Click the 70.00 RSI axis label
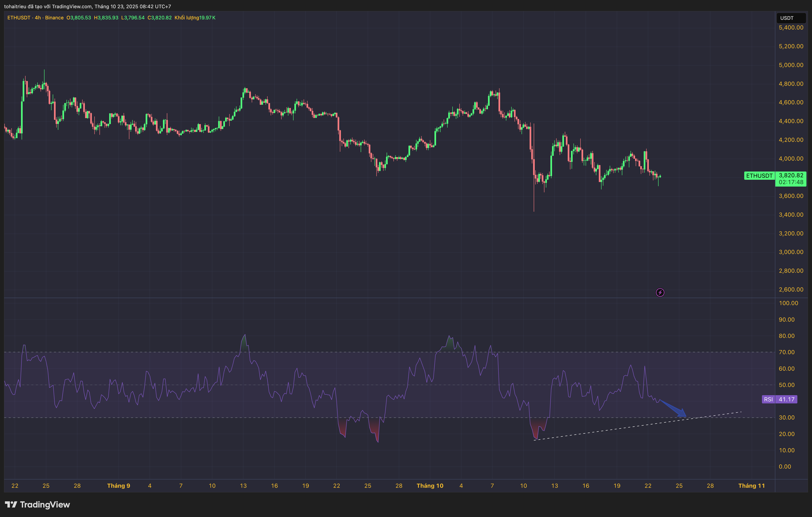Image resolution: width=812 pixels, height=517 pixels. coord(786,352)
